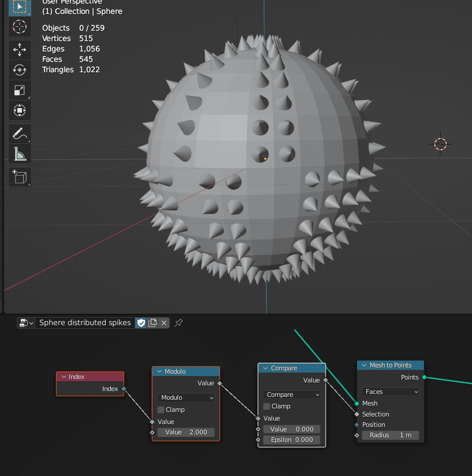Open the node group browse menu

point(26,323)
